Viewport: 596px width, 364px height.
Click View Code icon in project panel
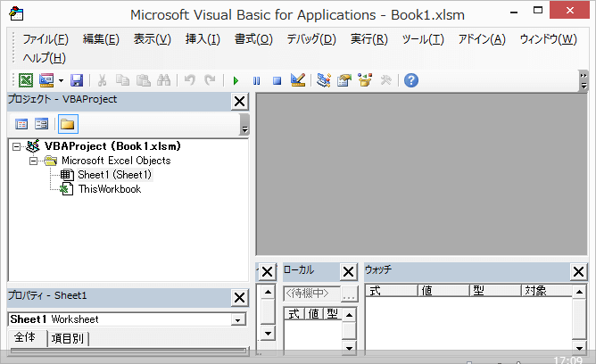[21, 124]
